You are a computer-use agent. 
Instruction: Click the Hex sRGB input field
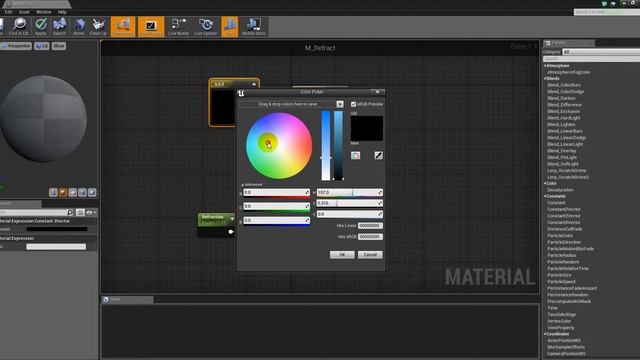click(x=370, y=237)
